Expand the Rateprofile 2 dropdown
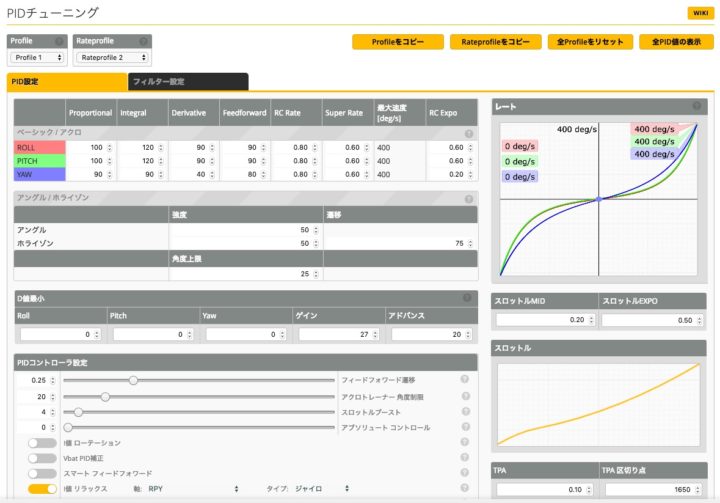The height and width of the screenshot is (503, 720). coord(114,58)
